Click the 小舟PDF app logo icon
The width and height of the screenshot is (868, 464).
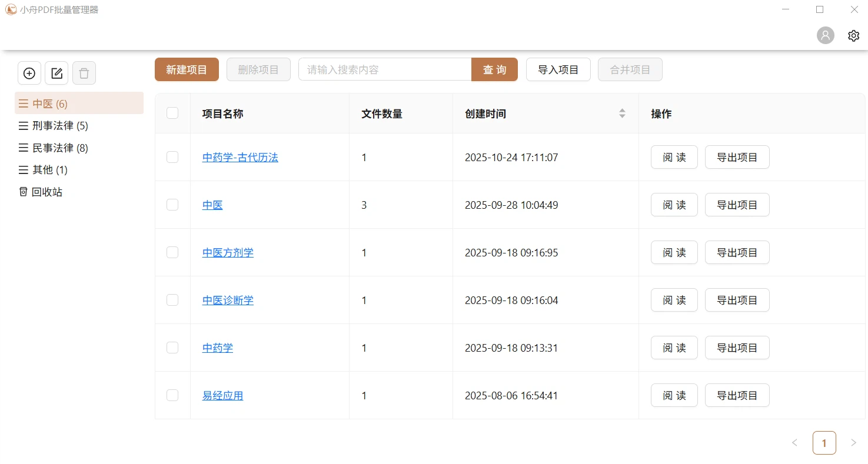[x=11, y=9]
